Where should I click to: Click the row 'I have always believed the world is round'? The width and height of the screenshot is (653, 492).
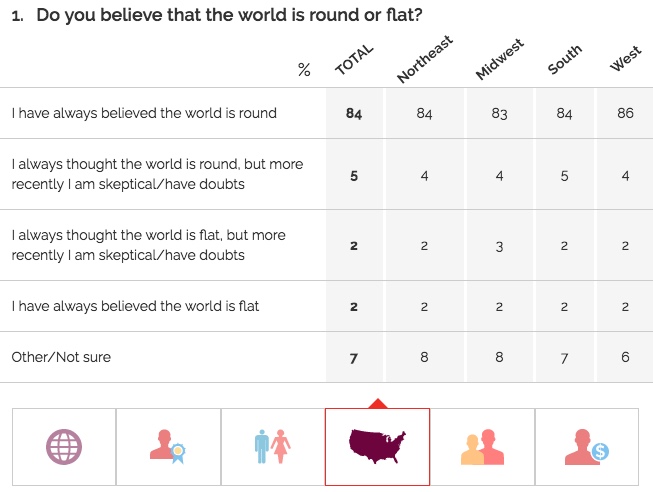tap(144, 113)
